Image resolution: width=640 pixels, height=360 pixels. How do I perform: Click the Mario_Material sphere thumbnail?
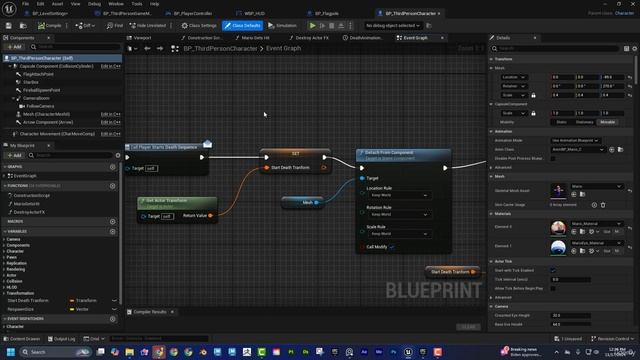coord(558,228)
